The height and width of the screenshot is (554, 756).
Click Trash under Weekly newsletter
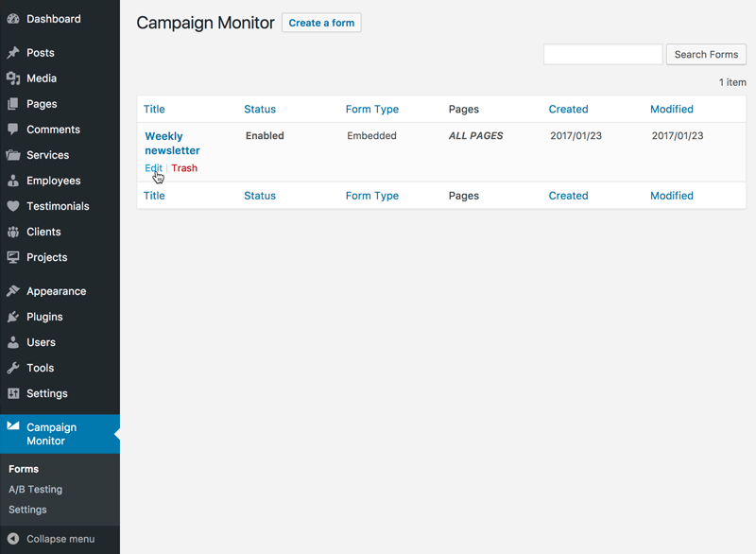pyautogui.click(x=184, y=167)
